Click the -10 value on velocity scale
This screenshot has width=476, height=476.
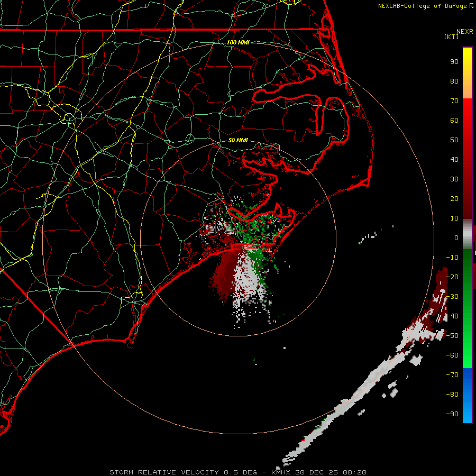(452, 258)
